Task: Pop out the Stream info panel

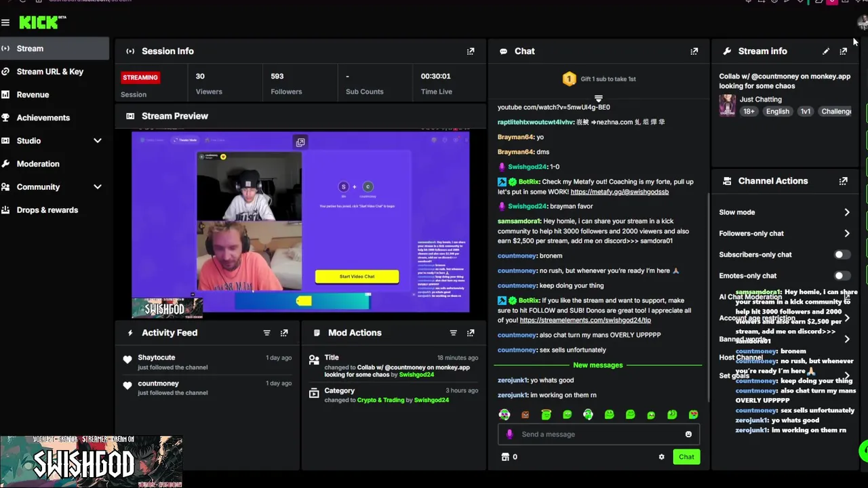Action: (844, 51)
